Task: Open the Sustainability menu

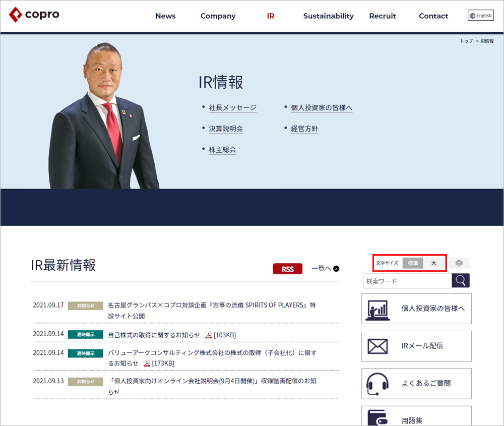Action: pos(328,16)
